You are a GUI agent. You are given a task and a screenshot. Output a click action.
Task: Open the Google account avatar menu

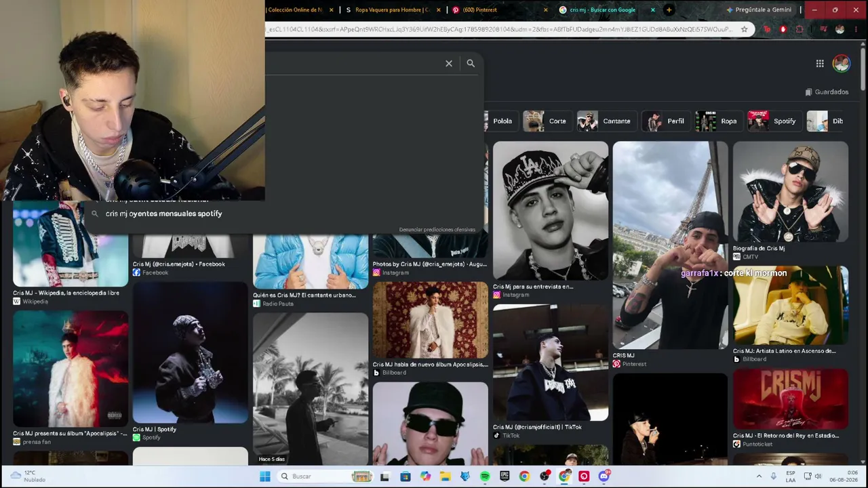(842, 63)
